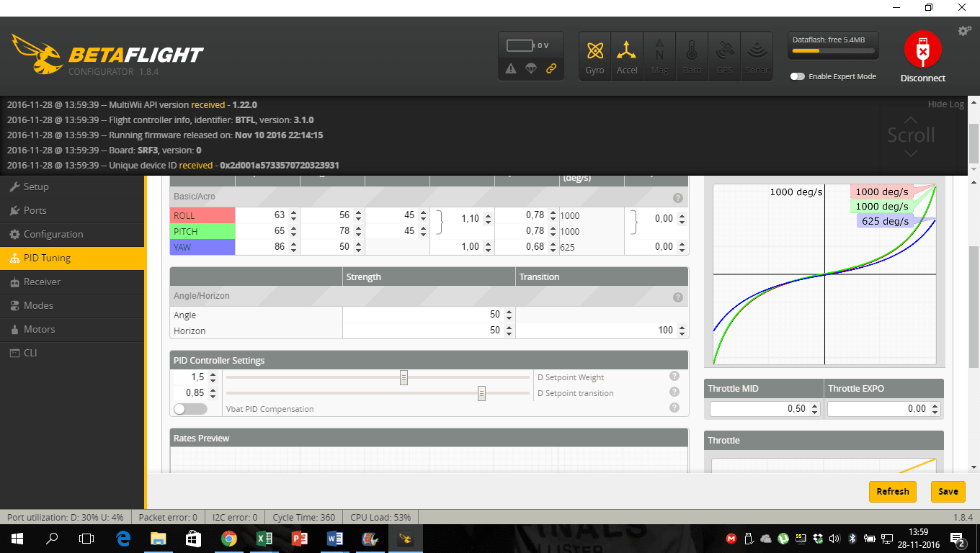
Task: Toggle Enable Expert Mode switch
Action: coord(797,76)
